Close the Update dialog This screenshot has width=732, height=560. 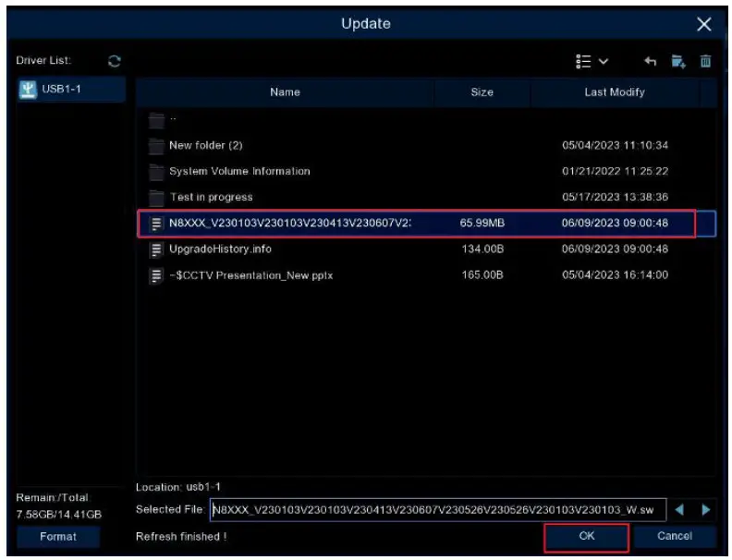coord(704,24)
